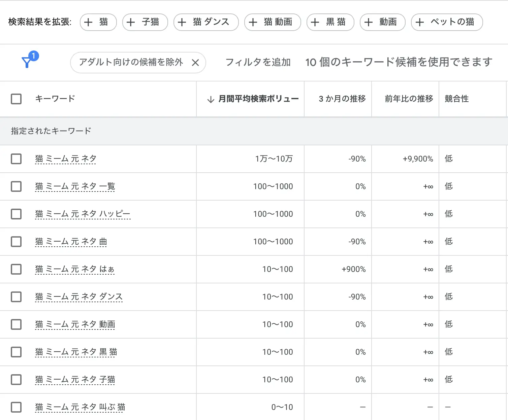Tick checkbox for 猫 ミーム 元 ネタ 叫ぶ 猫
This screenshot has width=508, height=420.
point(16,407)
